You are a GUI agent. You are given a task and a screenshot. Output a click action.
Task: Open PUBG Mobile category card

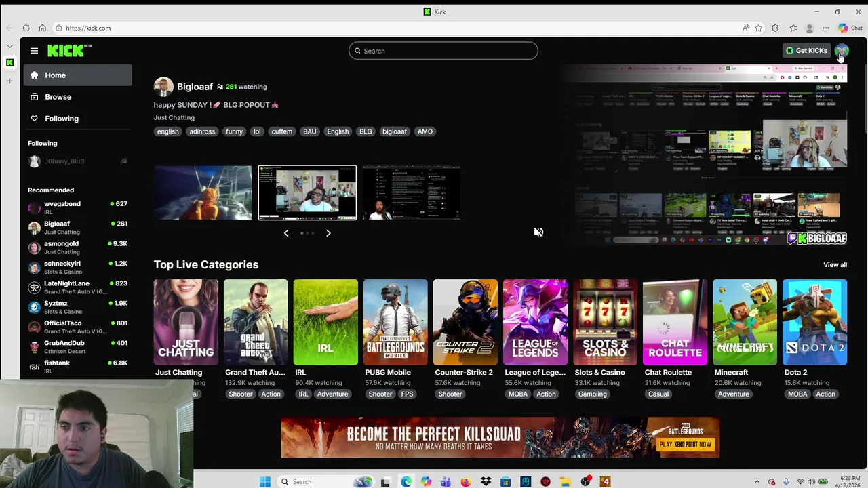395,322
